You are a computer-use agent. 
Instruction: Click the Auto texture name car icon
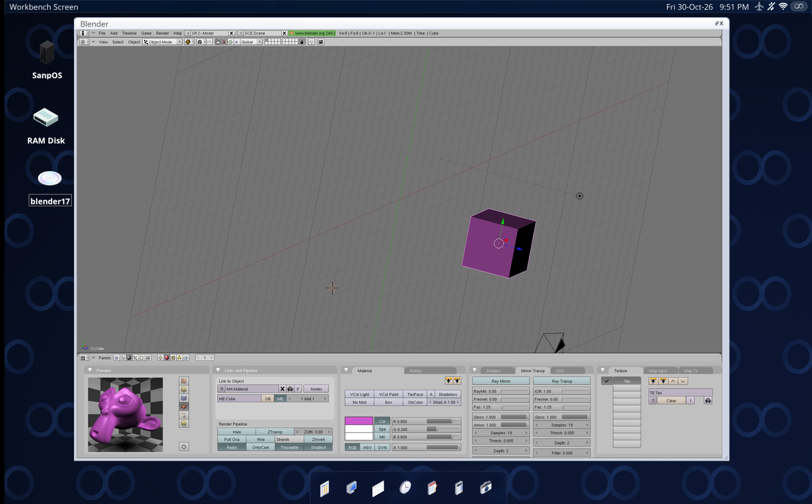pos(708,401)
